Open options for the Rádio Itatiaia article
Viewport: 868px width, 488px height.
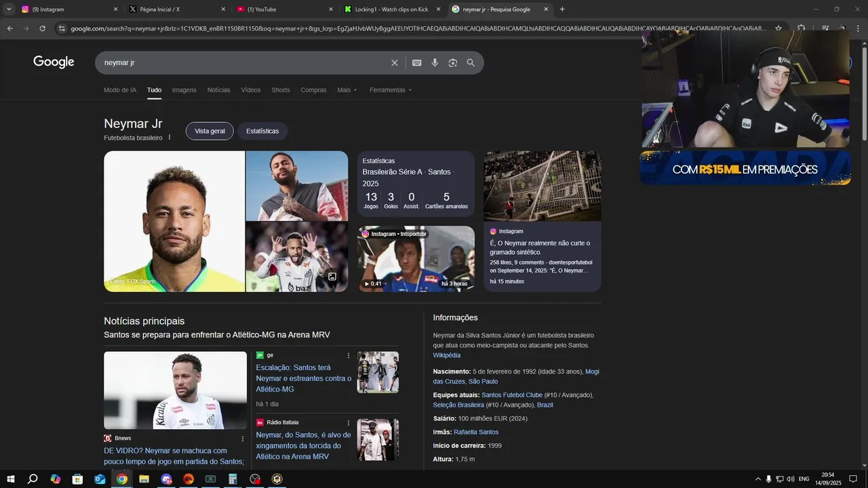pyautogui.click(x=349, y=422)
